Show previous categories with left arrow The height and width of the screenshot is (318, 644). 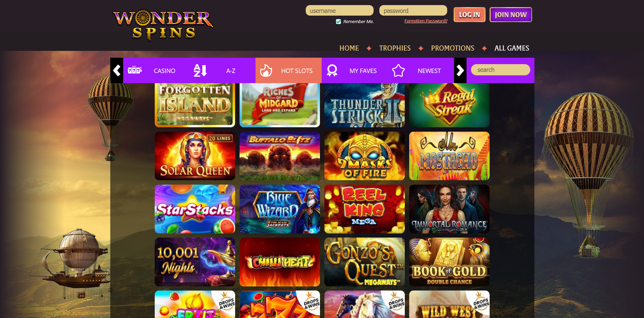pyautogui.click(x=117, y=71)
